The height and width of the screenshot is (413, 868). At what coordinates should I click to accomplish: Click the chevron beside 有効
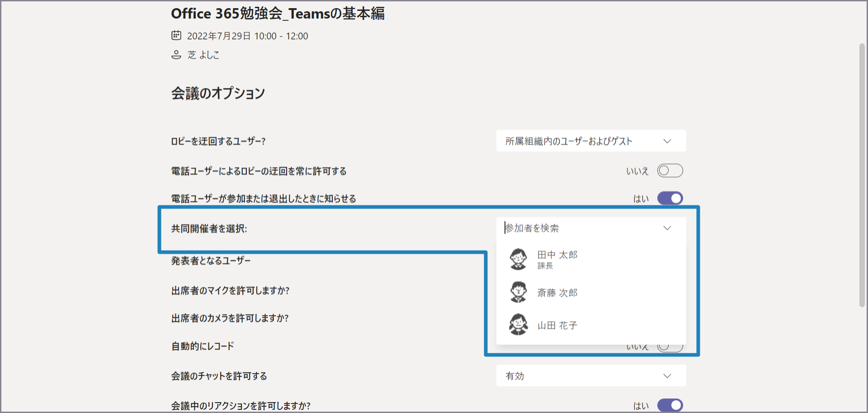click(667, 376)
